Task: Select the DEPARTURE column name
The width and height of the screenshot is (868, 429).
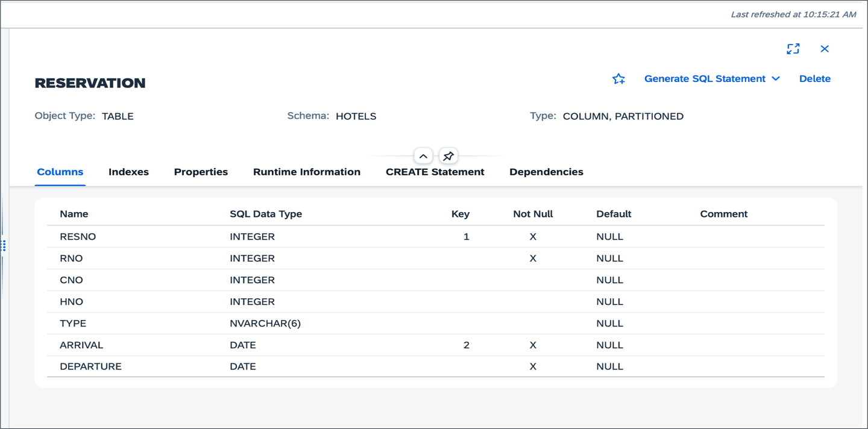Action: point(90,366)
